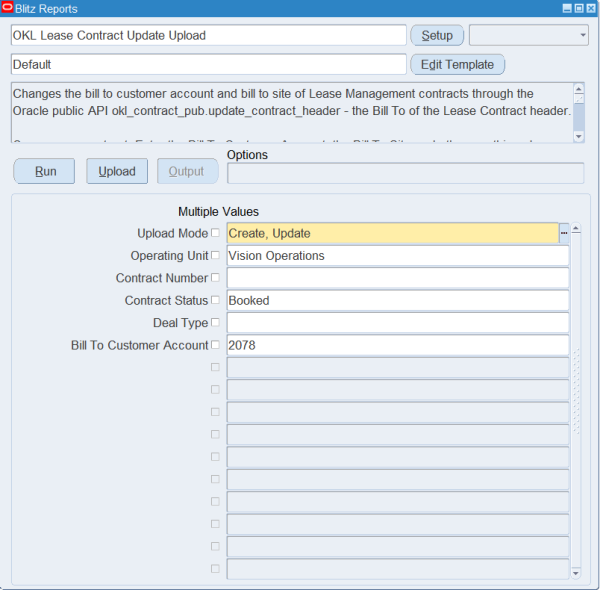Click the Oracle logo icon in title bar
The width and height of the screenshot is (600, 590).
tap(7, 8)
